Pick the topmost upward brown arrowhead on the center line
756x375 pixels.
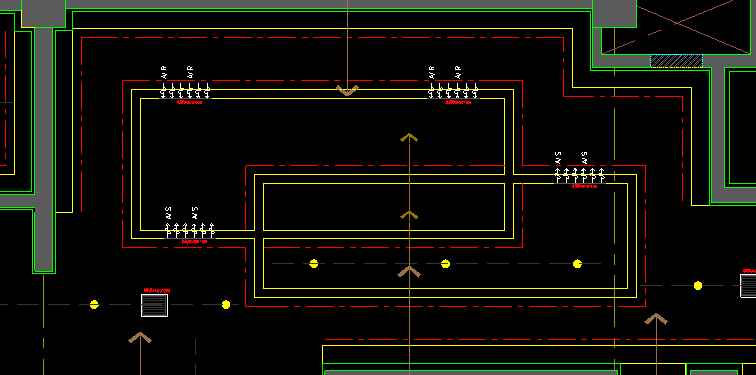point(409,137)
